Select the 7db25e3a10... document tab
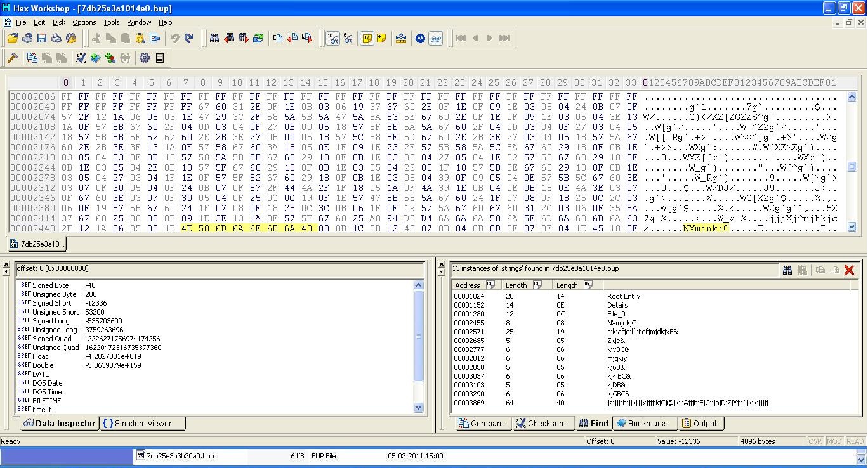 coord(36,244)
